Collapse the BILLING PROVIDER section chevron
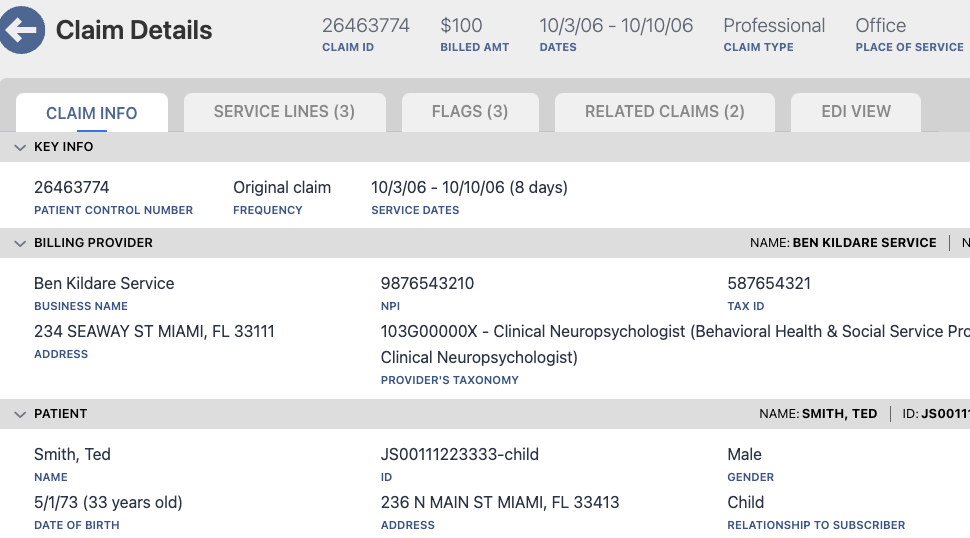 tap(20, 243)
